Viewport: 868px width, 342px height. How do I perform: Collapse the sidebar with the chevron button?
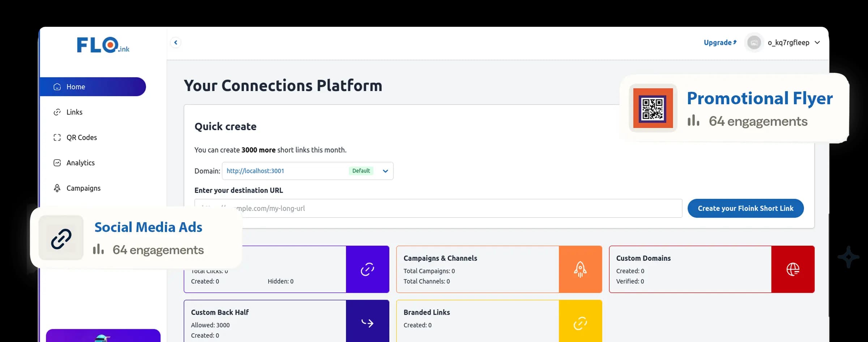click(x=176, y=43)
